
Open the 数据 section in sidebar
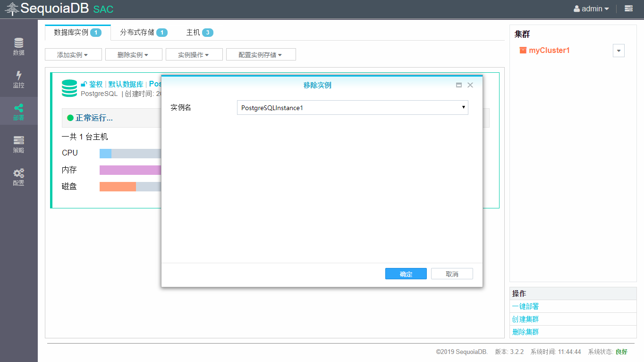click(18, 47)
